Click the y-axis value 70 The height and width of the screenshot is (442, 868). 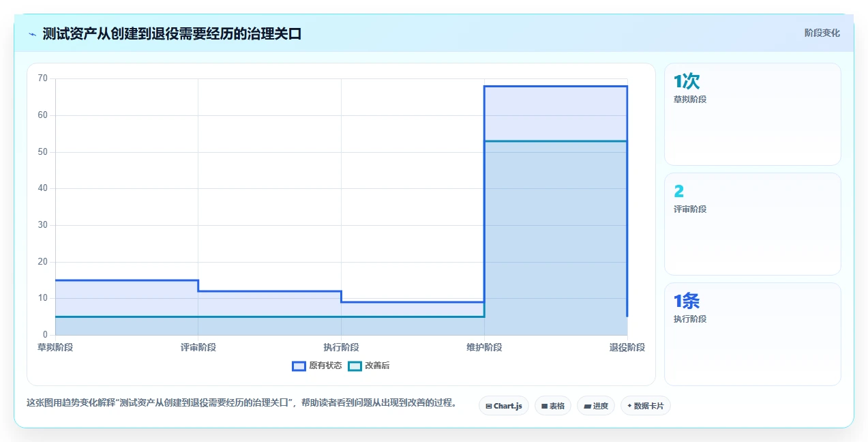43,78
